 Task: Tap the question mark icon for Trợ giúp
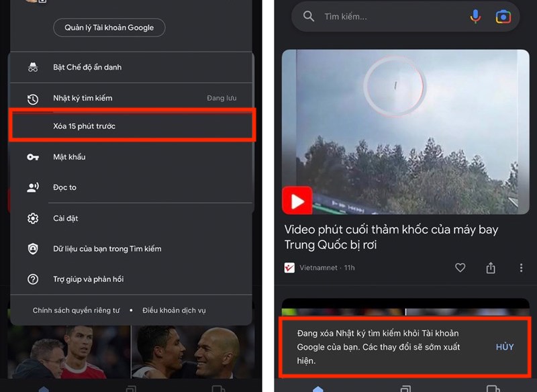point(33,279)
